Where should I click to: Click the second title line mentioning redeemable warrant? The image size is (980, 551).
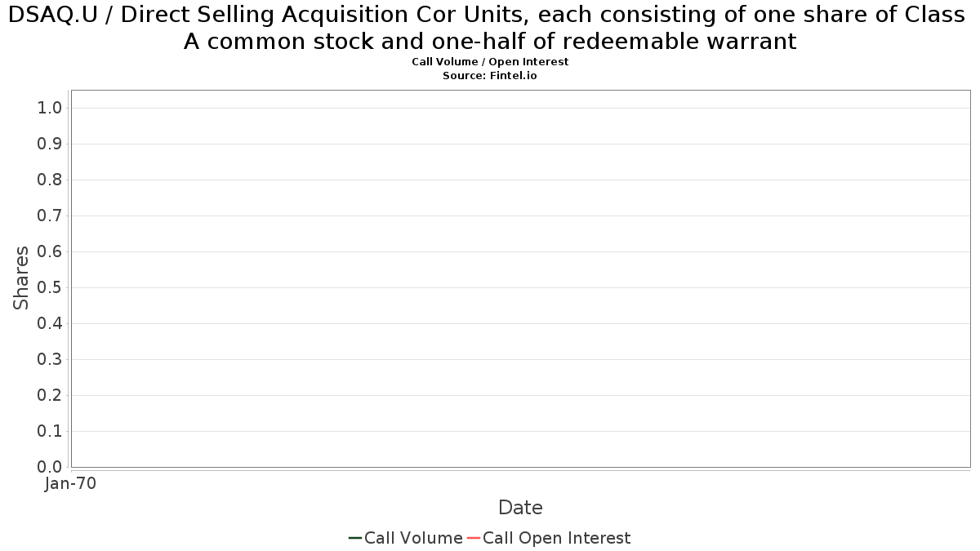coord(490,41)
